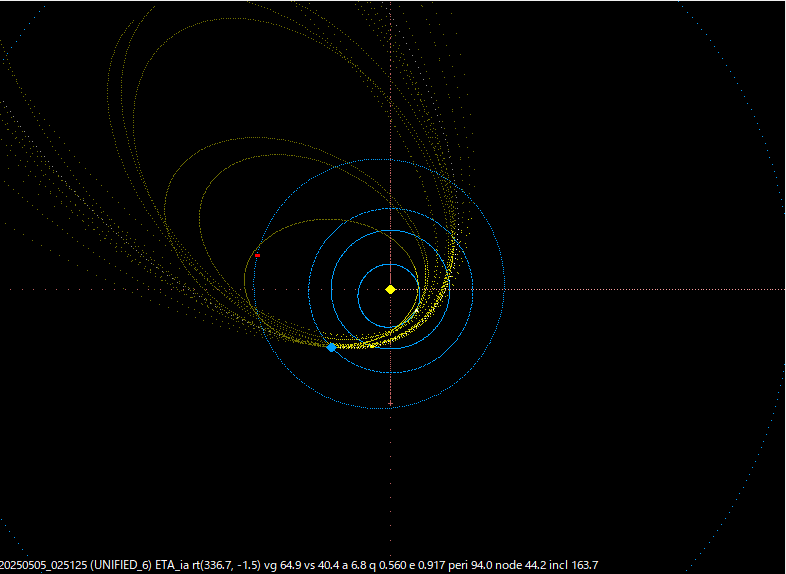786x574 pixels.
Task: Click the red plus mark on vertical axis
Action: (390, 404)
